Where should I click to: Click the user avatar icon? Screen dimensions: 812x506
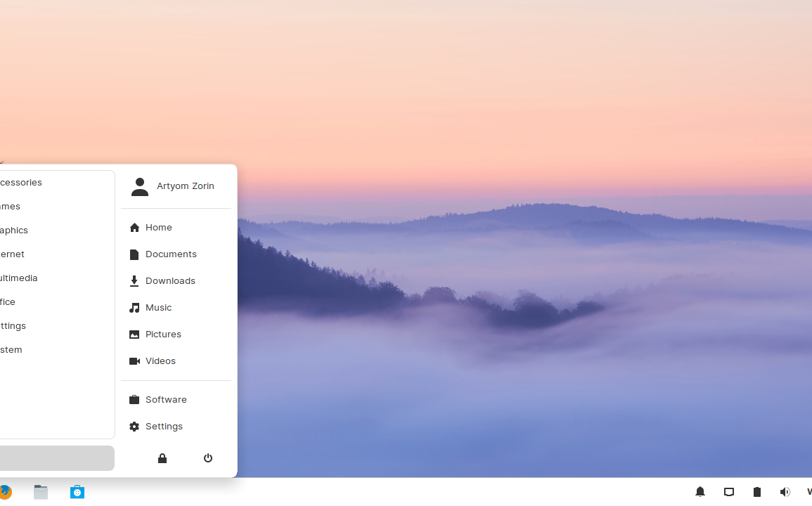tap(140, 187)
